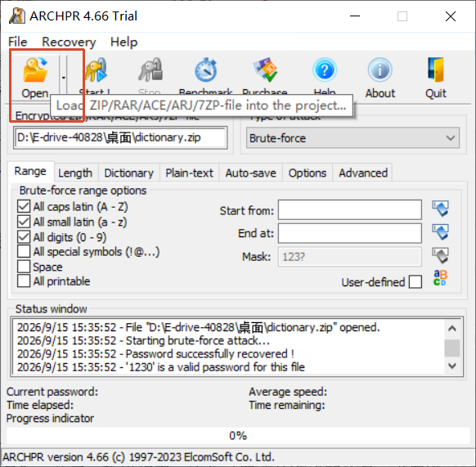Click the Start from input field

[350, 210]
